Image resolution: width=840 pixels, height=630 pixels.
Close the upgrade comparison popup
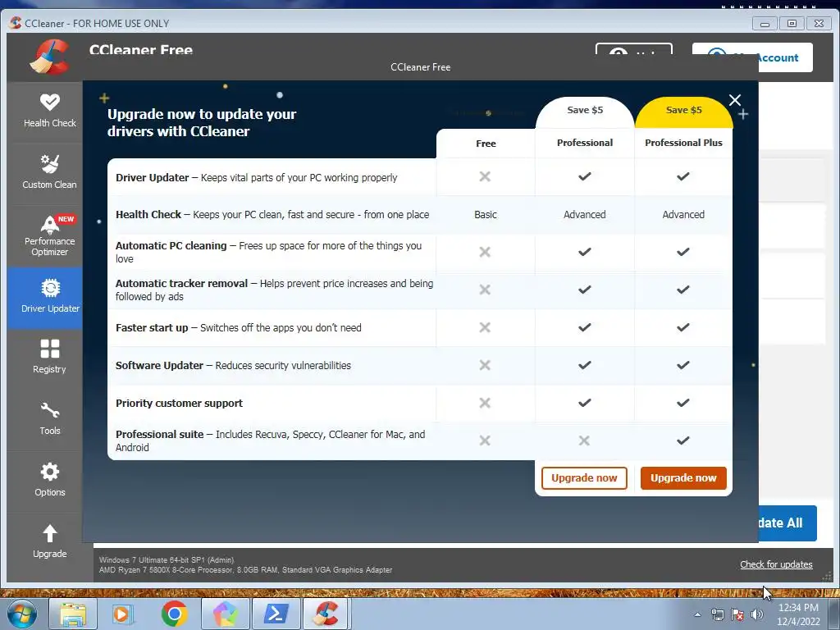pyautogui.click(x=735, y=100)
